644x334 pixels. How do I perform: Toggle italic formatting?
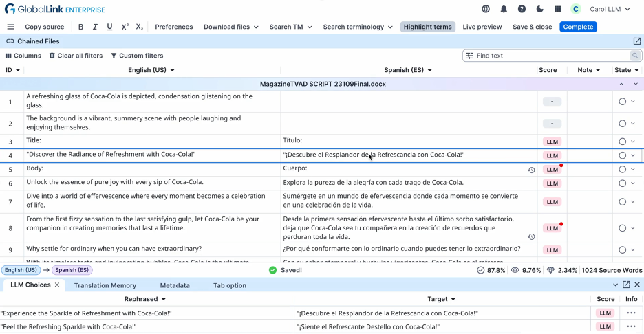95,27
